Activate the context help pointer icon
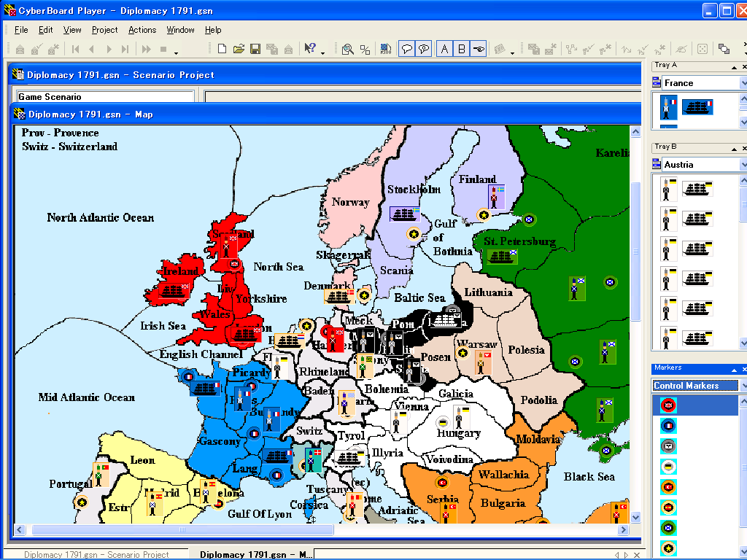The height and width of the screenshot is (560, 747). [309, 49]
